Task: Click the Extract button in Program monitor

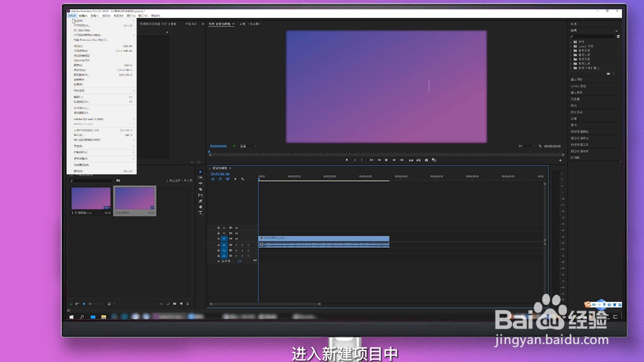Action: 419,160
